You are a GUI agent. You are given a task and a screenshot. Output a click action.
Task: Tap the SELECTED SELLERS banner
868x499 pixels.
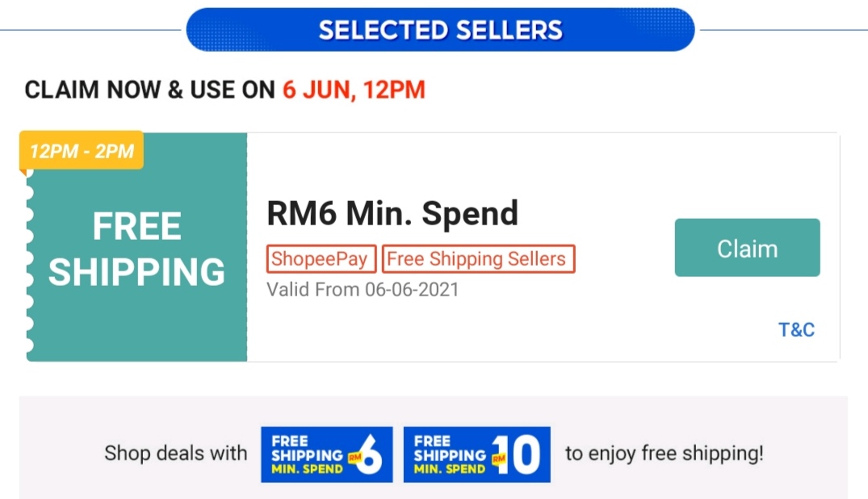(x=440, y=30)
